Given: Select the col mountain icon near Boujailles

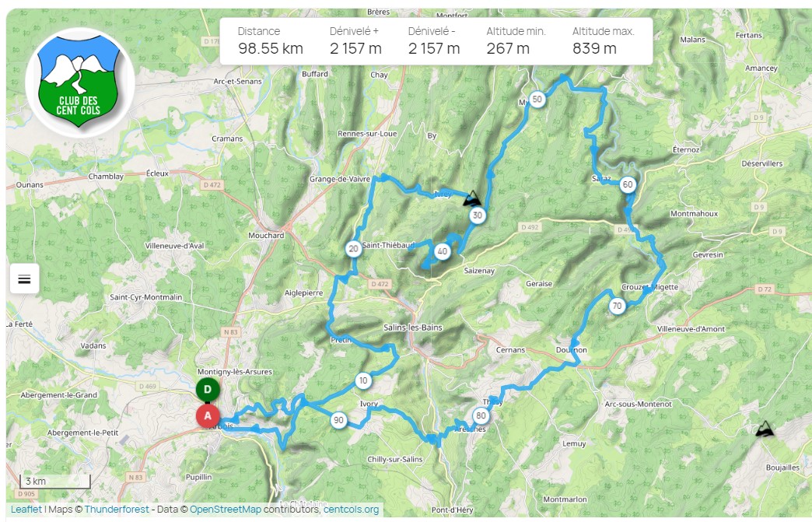Looking at the screenshot, I should point(765,429).
